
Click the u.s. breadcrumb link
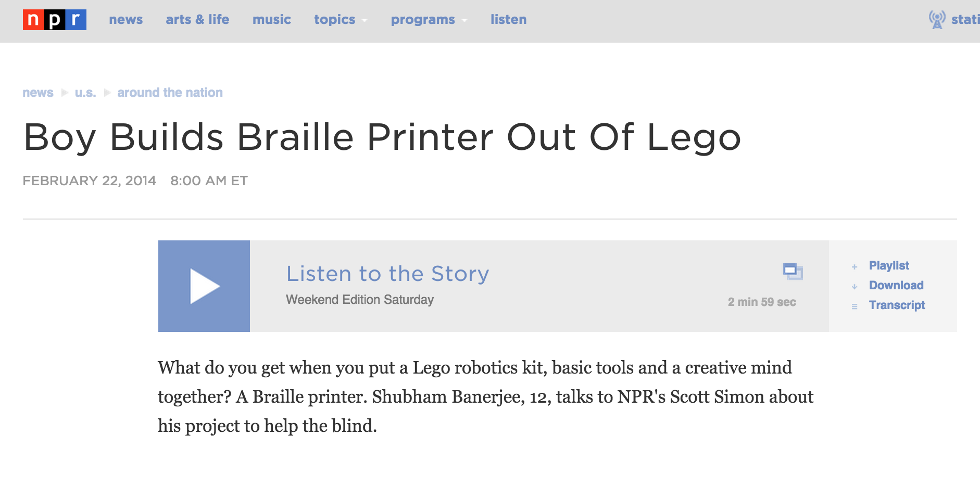point(85,93)
